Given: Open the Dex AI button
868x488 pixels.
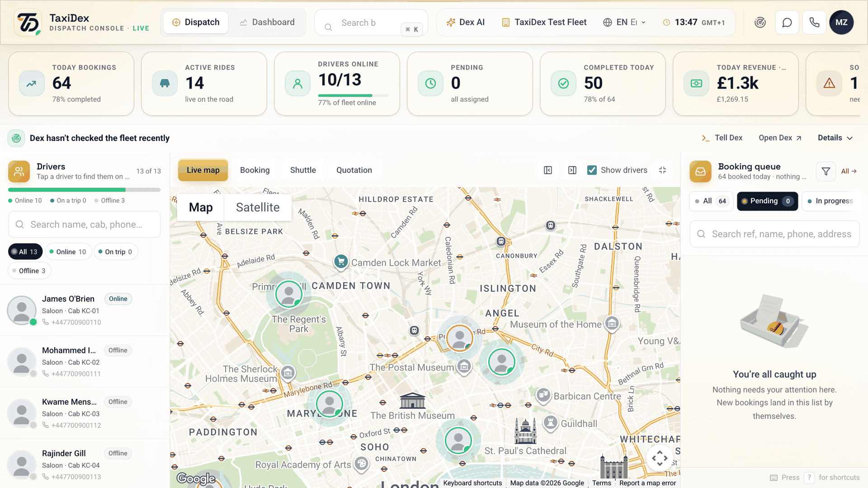Looking at the screenshot, I should click(x=466, y=22).
